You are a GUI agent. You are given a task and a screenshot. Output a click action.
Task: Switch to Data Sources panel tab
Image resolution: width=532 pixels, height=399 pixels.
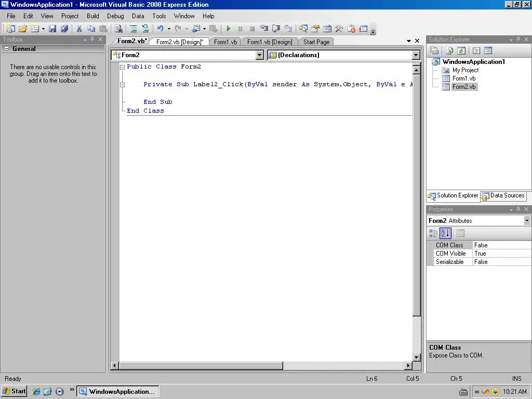point(503,195)
